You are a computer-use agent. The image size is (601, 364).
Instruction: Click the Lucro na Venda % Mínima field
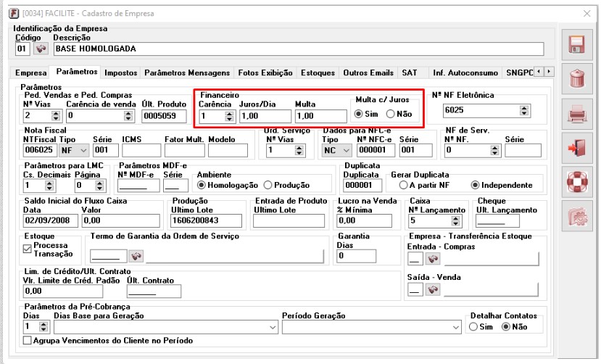click(364, 220)
